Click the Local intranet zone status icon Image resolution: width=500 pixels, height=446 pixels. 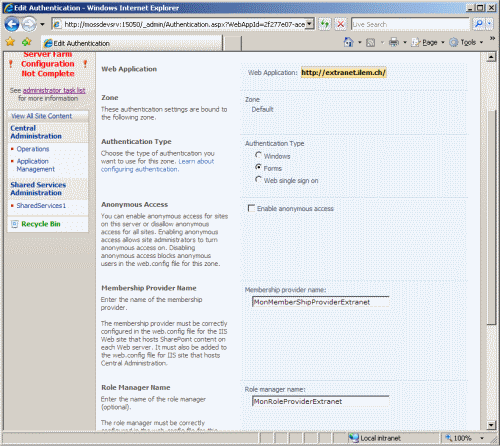(353, 438)
